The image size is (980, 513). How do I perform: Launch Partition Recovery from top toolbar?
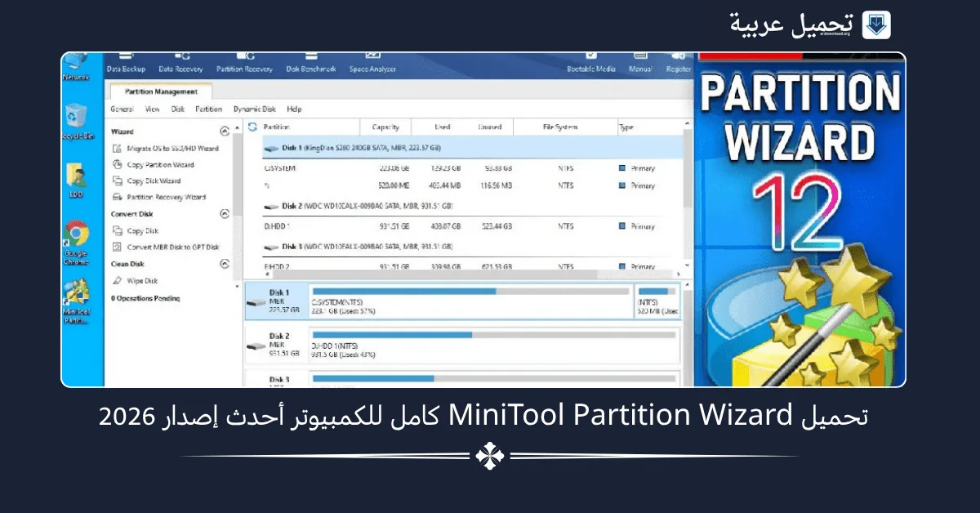click(244, 63)
